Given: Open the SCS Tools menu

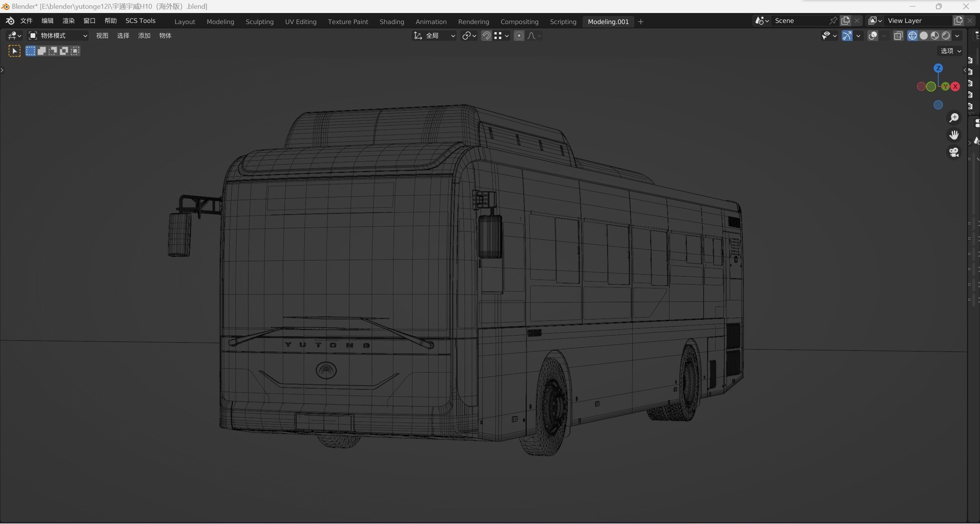Looking at the screenshot, I should point(140,21).
